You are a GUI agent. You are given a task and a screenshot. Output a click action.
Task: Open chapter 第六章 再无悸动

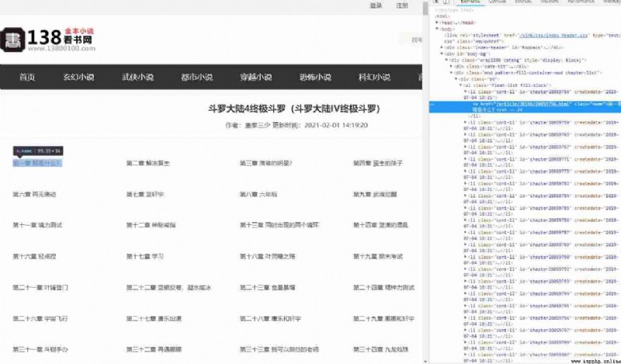(34, 194)
